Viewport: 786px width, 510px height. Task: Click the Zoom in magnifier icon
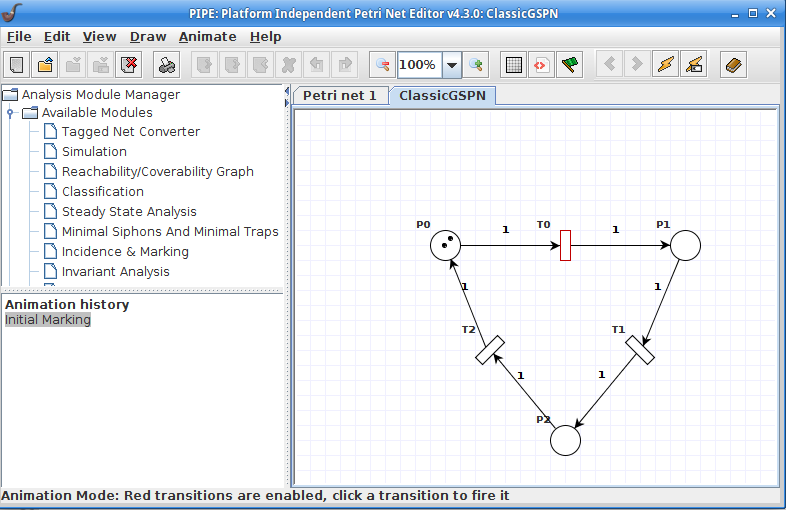pyautogui.click(x=476, y=65)
